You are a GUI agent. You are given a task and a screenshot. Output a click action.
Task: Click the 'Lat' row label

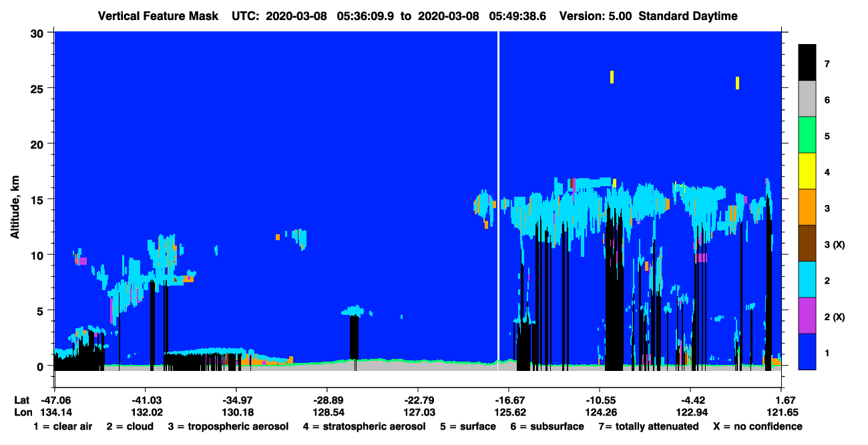[x=21, y=400]
